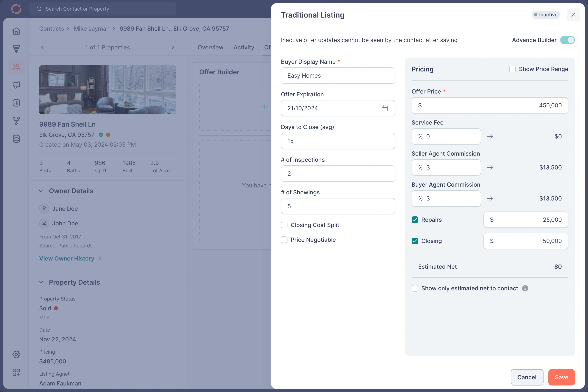The height and width of the screenshot is (392, 588).
Task: Open the megaphone campaigns sidebar icon
Action: point(16,85)
